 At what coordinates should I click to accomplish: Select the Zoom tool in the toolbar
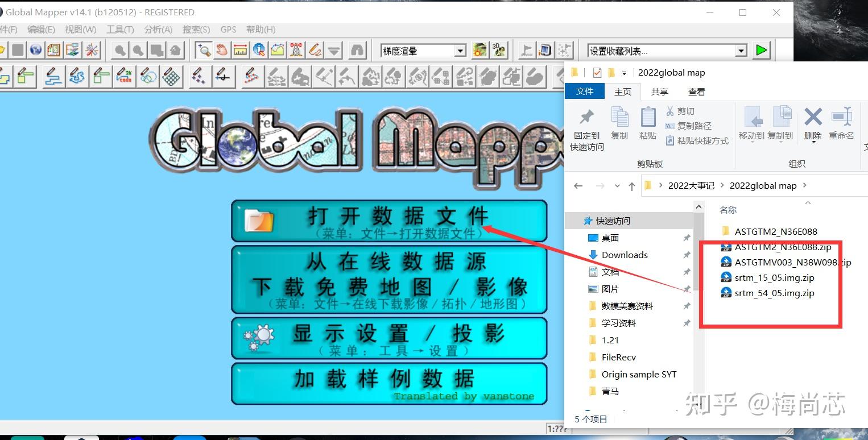click(204, 50)
